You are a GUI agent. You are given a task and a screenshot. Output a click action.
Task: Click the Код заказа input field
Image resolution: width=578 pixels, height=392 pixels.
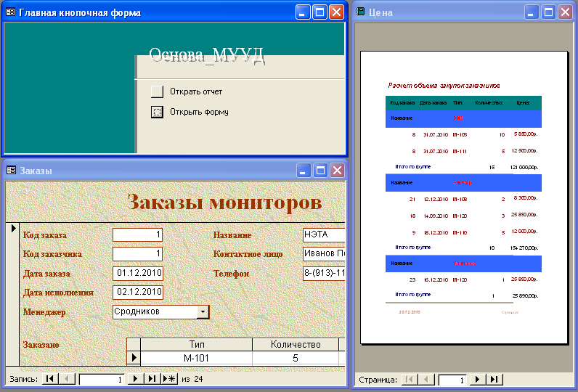(x=137, y=234)
